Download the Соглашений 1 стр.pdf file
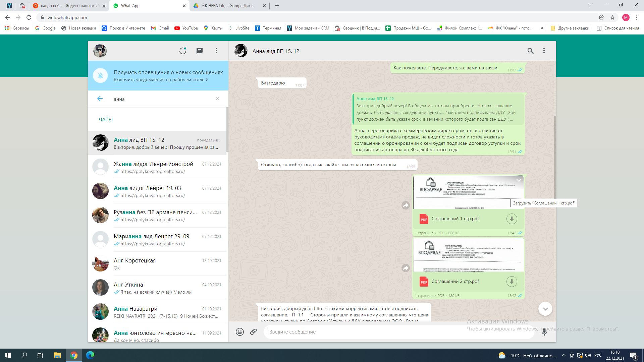 coord(511,219)
